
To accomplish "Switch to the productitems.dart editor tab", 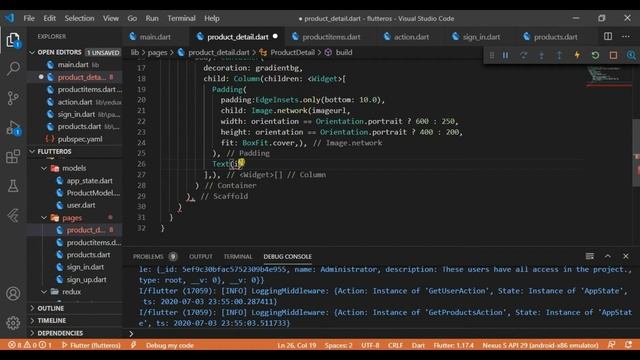I will [x=331, y=37].
